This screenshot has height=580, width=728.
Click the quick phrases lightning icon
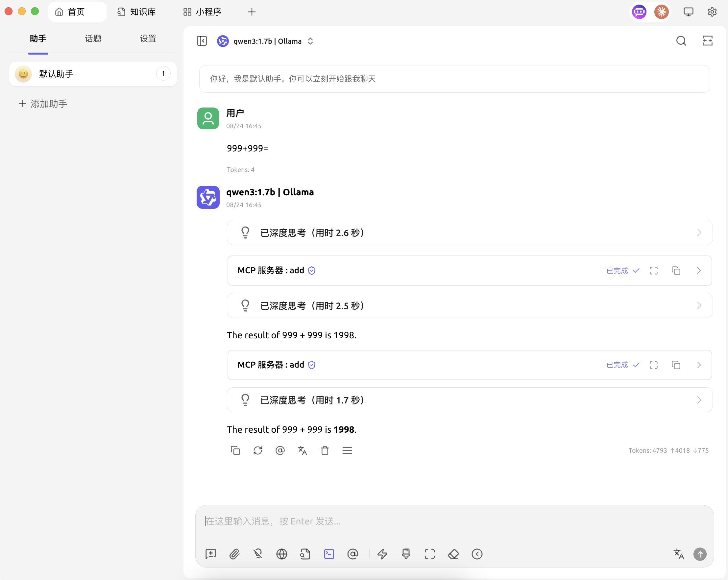382,554
